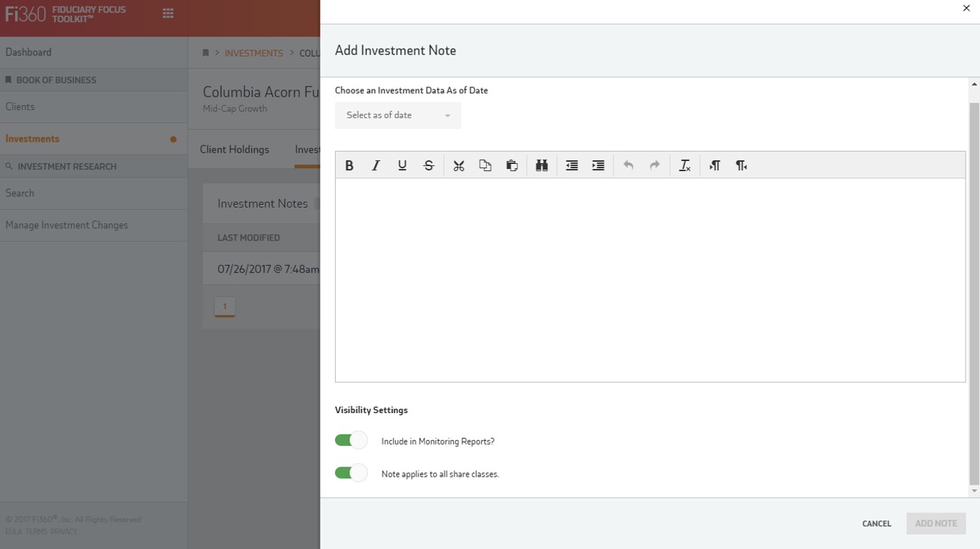Toggle Include in Monitoring Reports switch
The image size is (980, 549).
tap(351, 440)
